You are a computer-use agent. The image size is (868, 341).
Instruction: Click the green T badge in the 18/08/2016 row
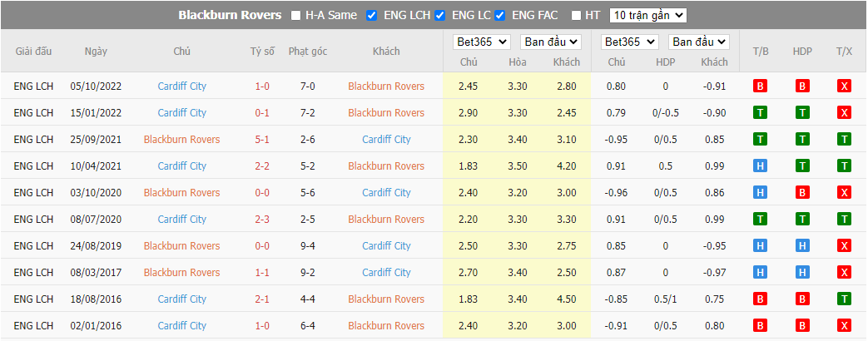[844, 299]
